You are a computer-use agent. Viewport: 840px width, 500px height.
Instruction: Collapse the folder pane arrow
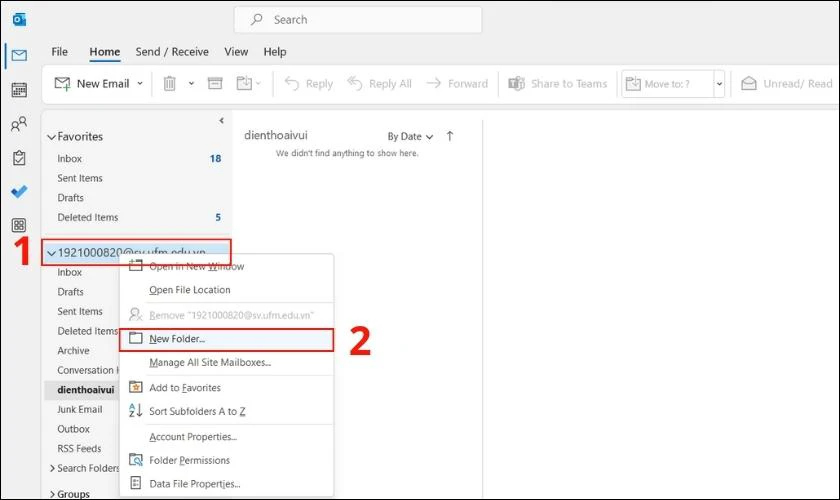click(221, 121)
